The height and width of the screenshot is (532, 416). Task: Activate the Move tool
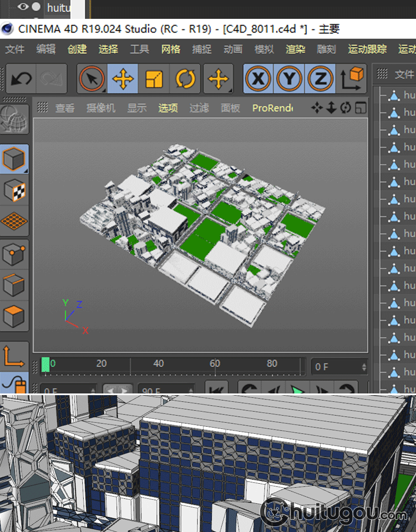click(123, 79)
